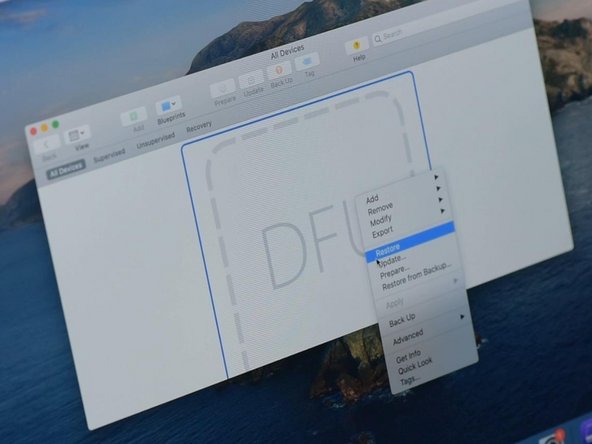Click the Back arrow toolbar button
Image resolution: width=592 pixels, height=444 pixels.
click(46, 145)
